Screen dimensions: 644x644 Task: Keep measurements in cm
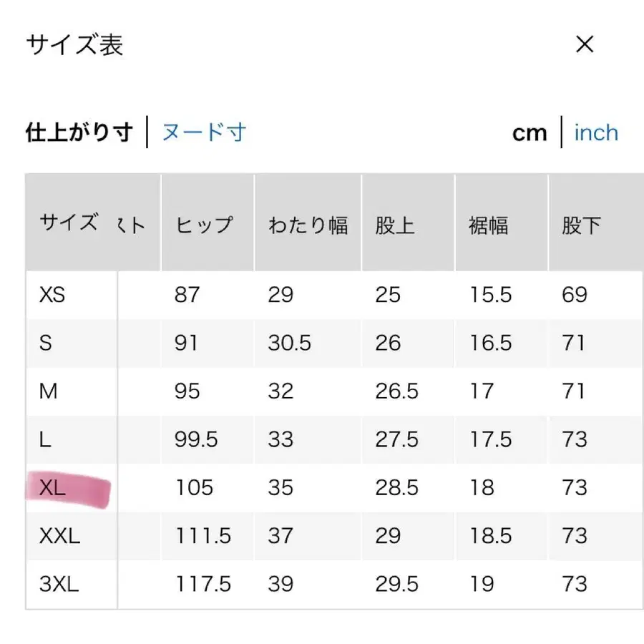tap(530, 132)
